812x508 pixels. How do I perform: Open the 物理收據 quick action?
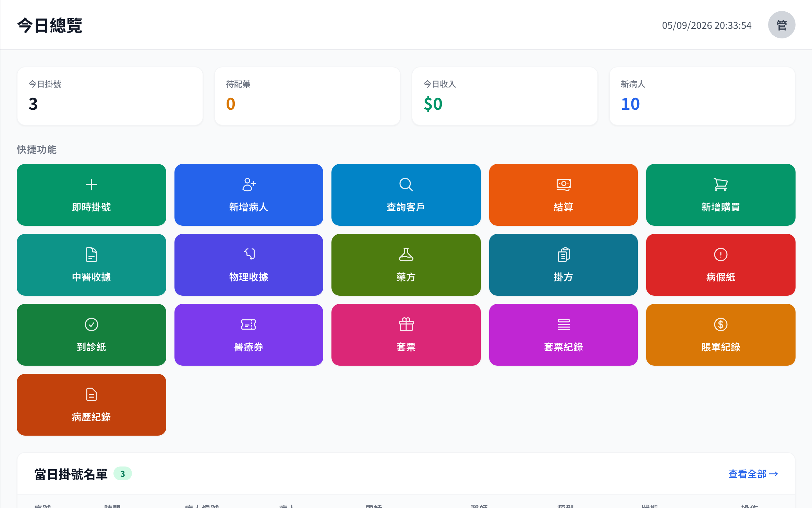tap(249, 265)
